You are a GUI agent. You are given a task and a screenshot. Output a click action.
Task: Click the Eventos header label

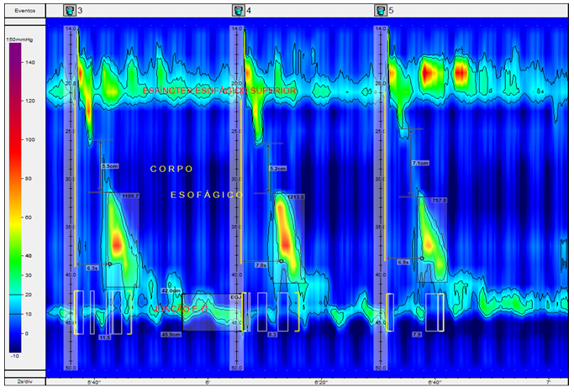point(24,11)
